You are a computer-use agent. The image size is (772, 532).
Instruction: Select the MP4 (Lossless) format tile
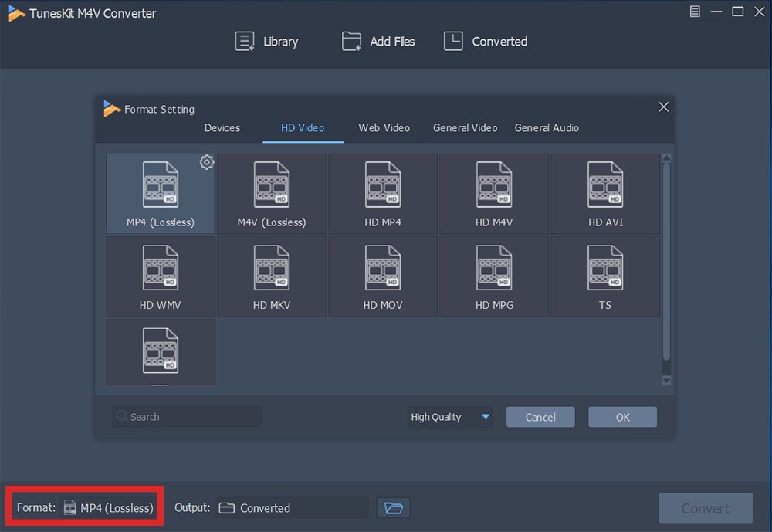161,193
